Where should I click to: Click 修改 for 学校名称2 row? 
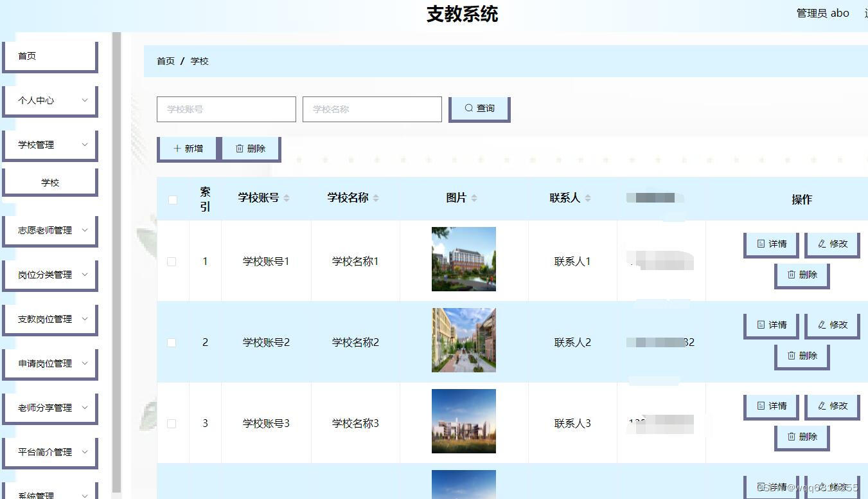832,325
